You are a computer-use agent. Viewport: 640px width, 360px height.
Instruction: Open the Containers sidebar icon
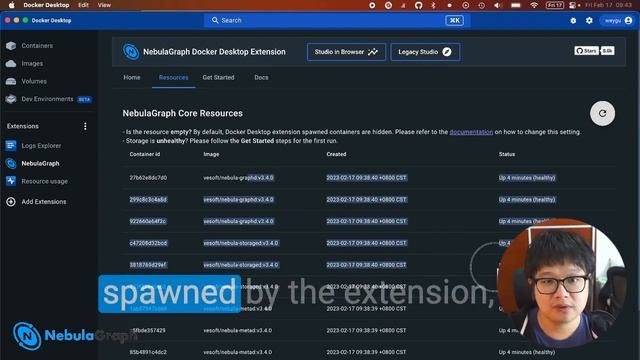[11, 46]
